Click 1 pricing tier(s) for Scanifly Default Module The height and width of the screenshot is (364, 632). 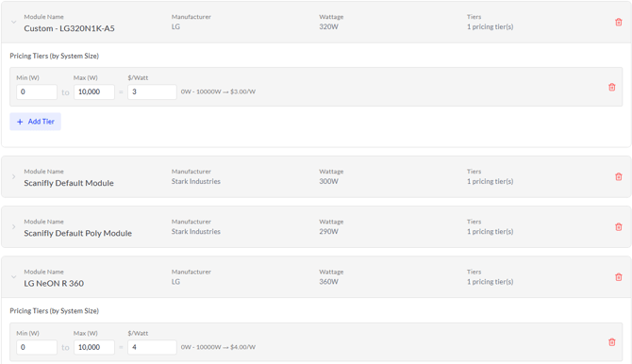coord(491,181)
